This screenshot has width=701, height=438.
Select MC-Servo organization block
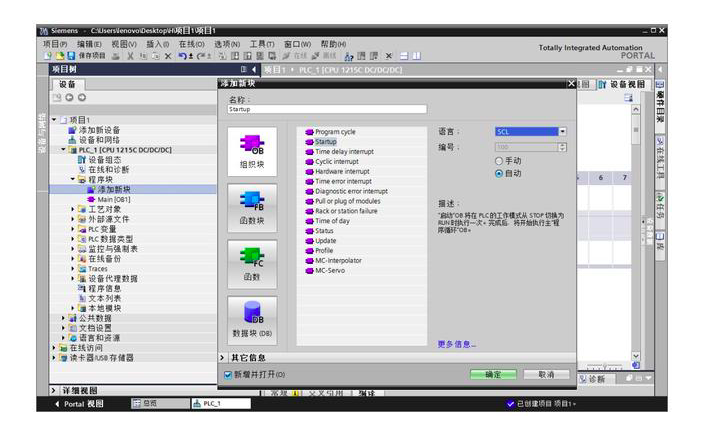325,270
